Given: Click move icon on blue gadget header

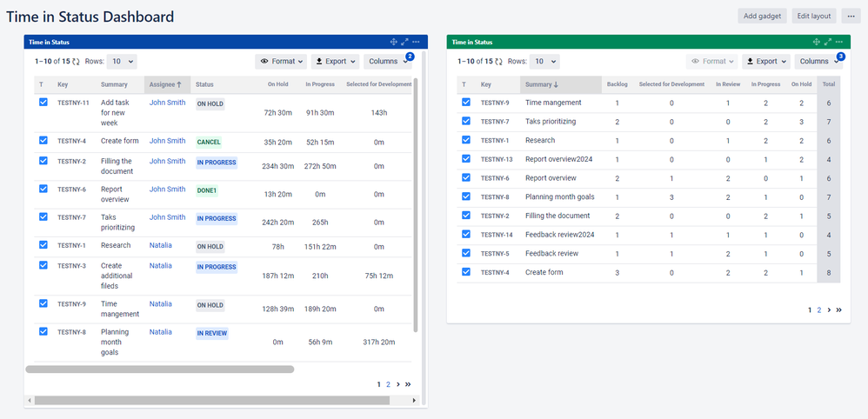Looking at the screenshot, I should coord(394,42).
